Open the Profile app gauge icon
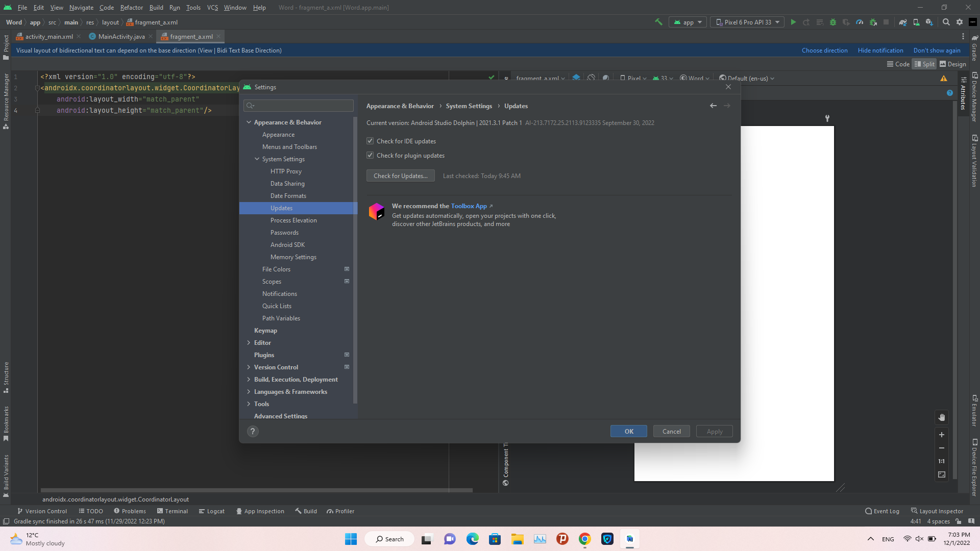Screen dimensions: 980x551 (860, 22)
